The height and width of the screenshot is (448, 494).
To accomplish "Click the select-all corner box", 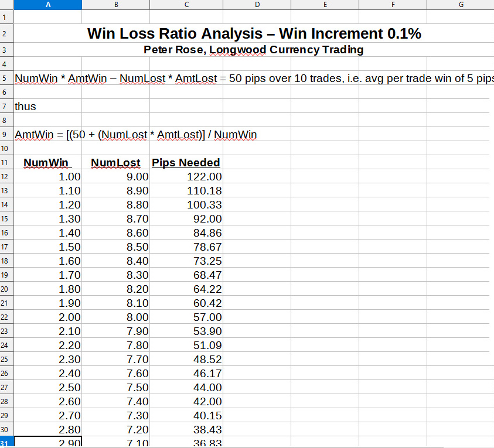I will coord(6,5).
